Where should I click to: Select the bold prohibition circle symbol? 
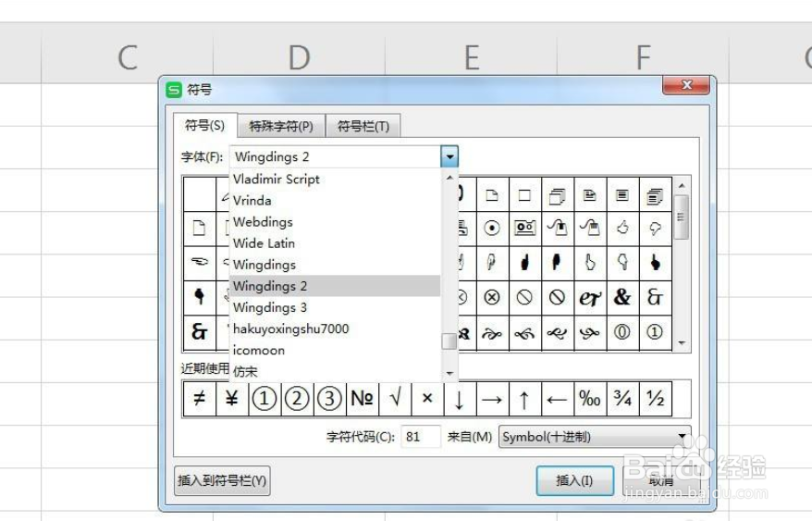pyautogui.click(x=558, y=297)
